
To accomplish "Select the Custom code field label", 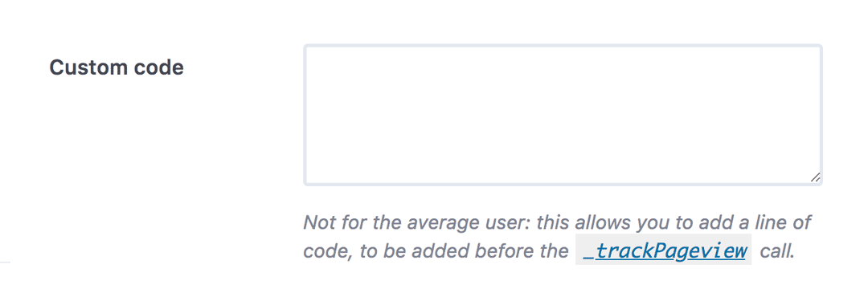I will coord(117,68).
